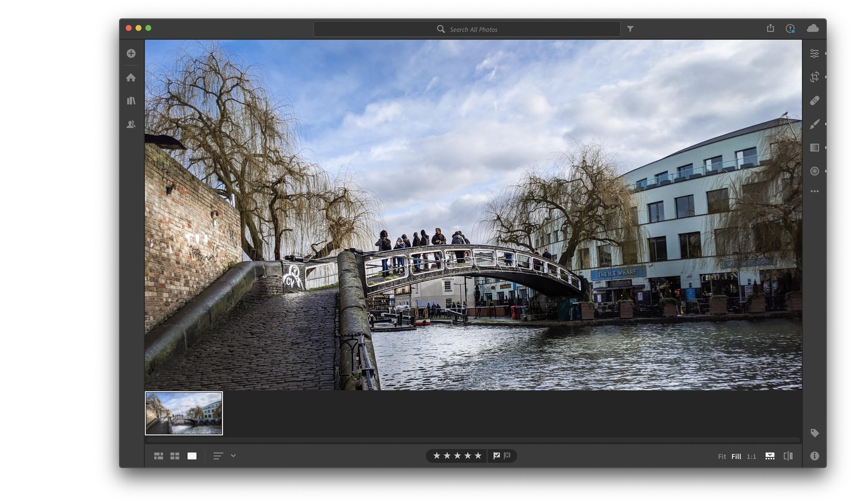Select the canal bridge filmstrip thumbnail

click(x=184, y=413)
